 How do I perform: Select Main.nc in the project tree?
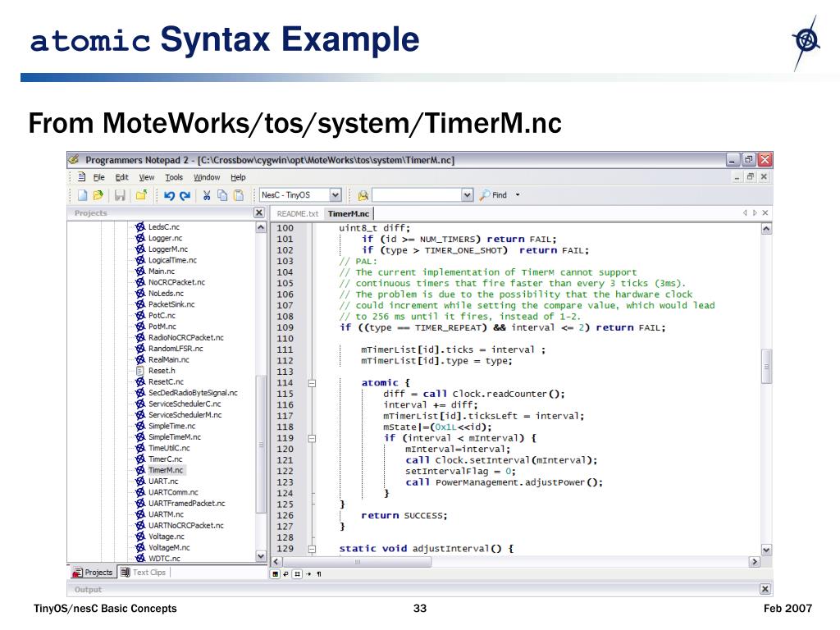pyautogui.click(x=162, y=271)
